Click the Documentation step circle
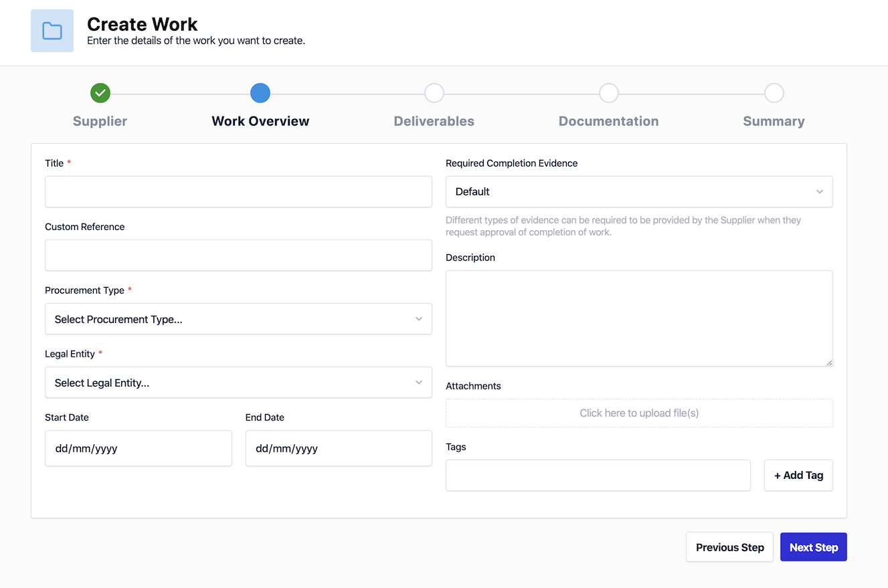888x588 pixels. click(609, 93)
